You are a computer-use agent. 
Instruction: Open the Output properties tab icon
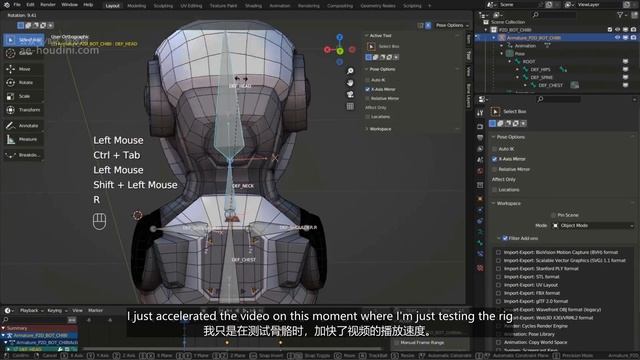pyautogui.click(x=480, y=138)
